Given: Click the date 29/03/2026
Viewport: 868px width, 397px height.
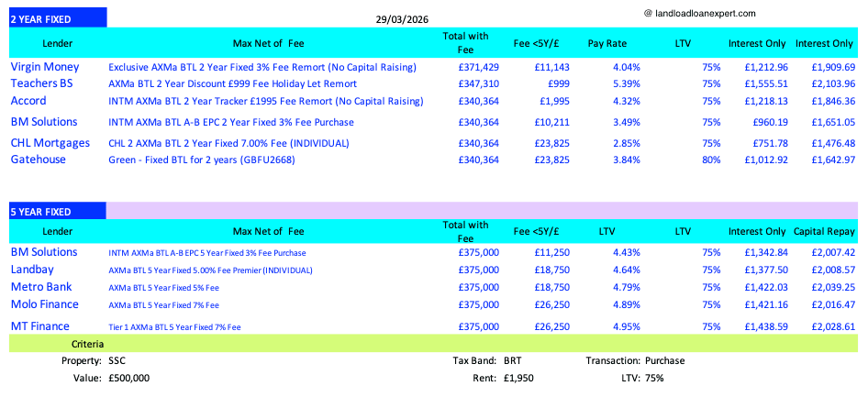Looking at the screenshot, I should [x=401, y=19].
